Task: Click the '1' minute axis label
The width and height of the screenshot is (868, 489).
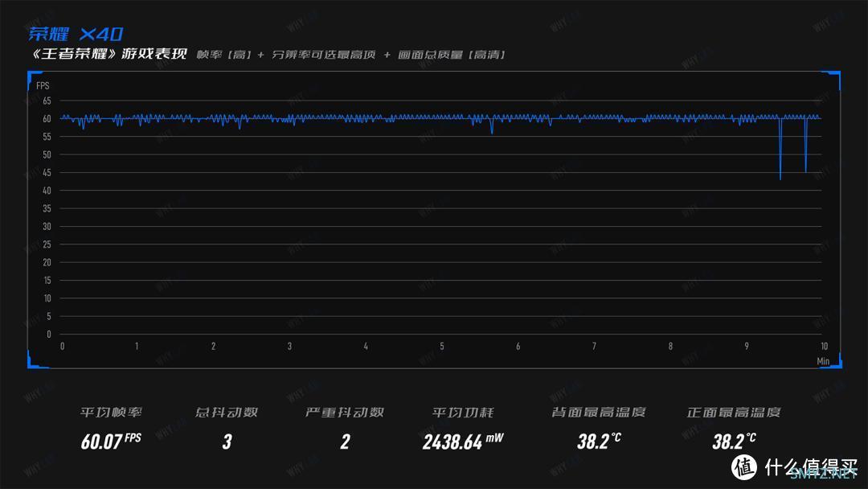Action: [x=137, y=346]
